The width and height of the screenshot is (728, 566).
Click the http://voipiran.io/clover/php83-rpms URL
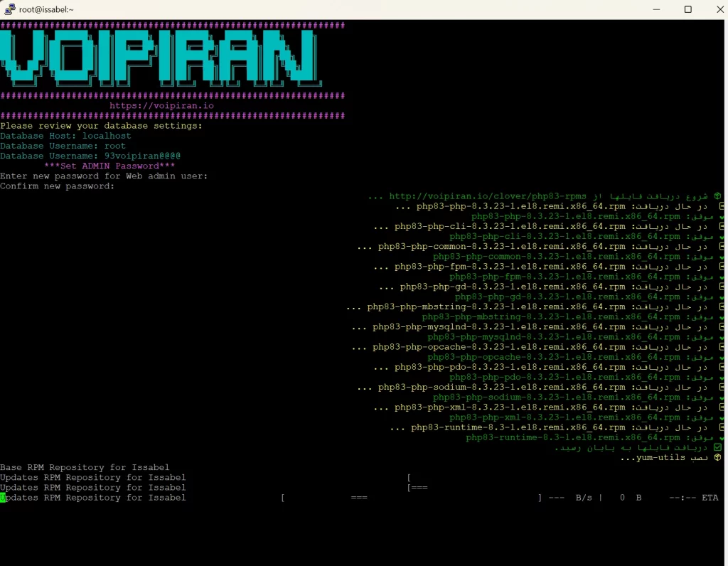coord(488,196)
